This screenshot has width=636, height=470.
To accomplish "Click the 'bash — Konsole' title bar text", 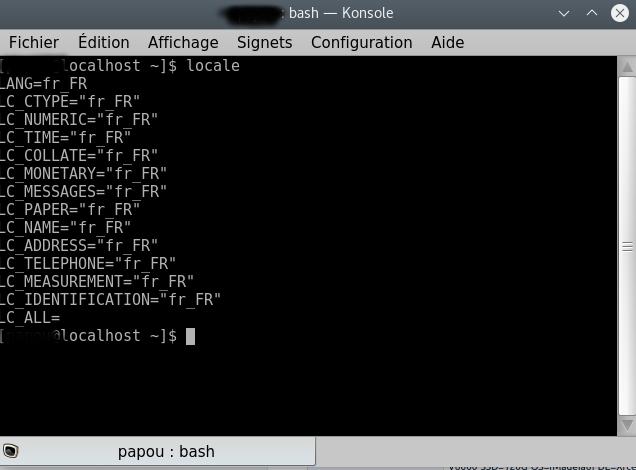I will point(341,13).
